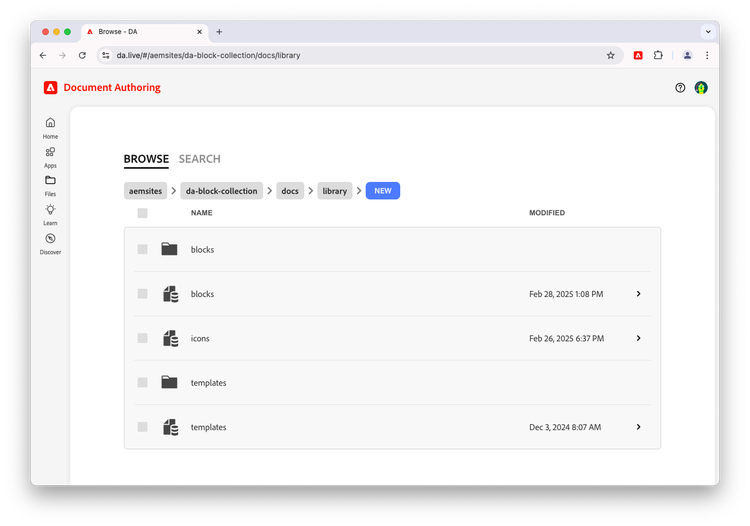
Task: Expand the templates sheet row chevron
Action: click(639, 427)
